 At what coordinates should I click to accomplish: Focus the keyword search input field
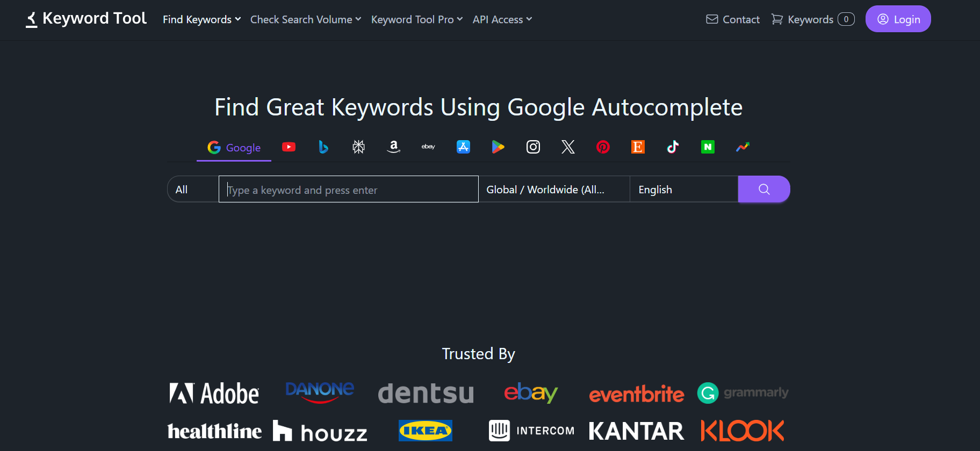coord(348,190)
